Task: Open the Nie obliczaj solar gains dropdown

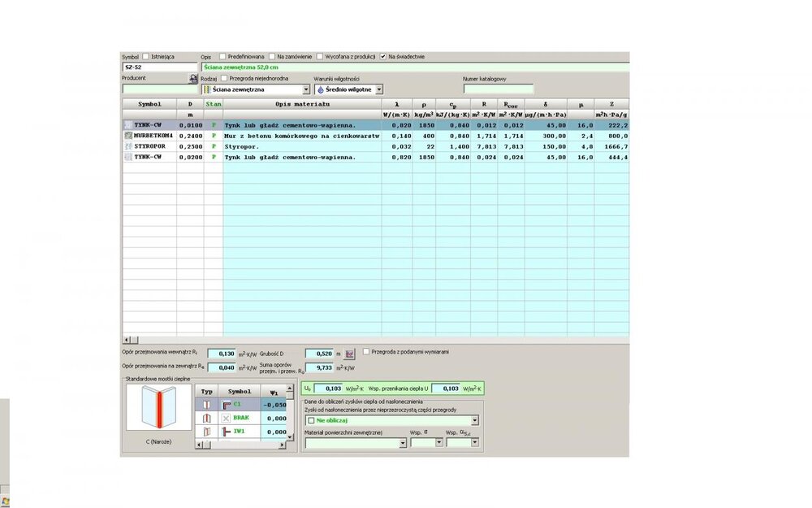Action: 474,420
